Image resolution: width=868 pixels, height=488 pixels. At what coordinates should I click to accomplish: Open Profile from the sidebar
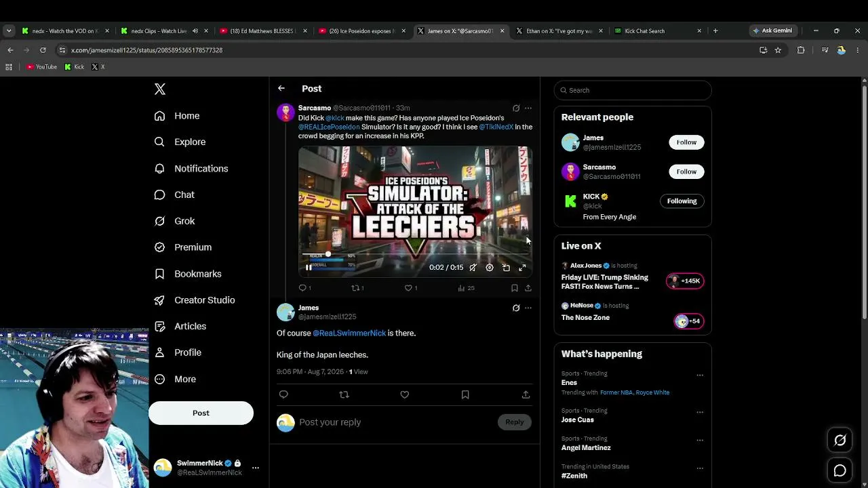coord(178,352)
